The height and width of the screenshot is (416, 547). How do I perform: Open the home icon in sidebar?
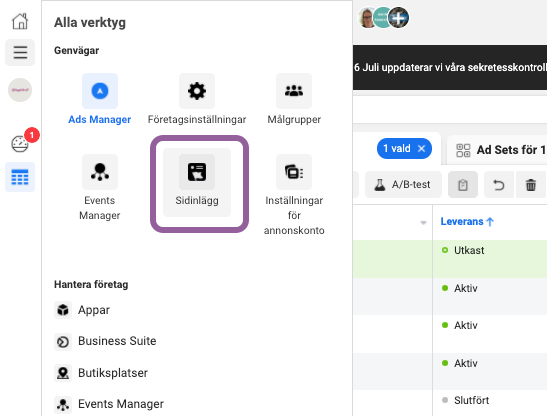click(x=20, y=22)
